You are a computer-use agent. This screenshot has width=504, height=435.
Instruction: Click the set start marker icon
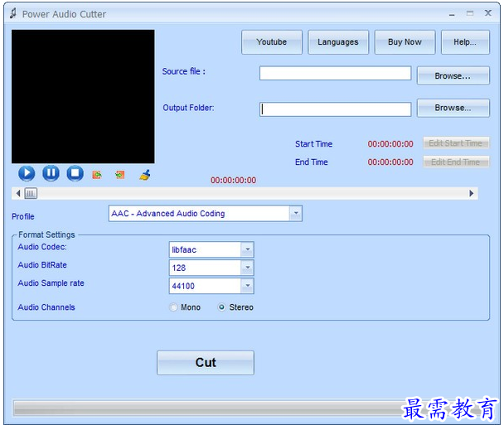click(x=97, y=175)
